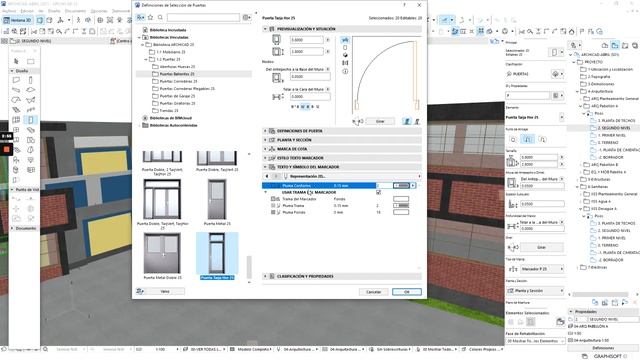Toggle Usar Trama Marcador checkbox

tap(378, 192)
